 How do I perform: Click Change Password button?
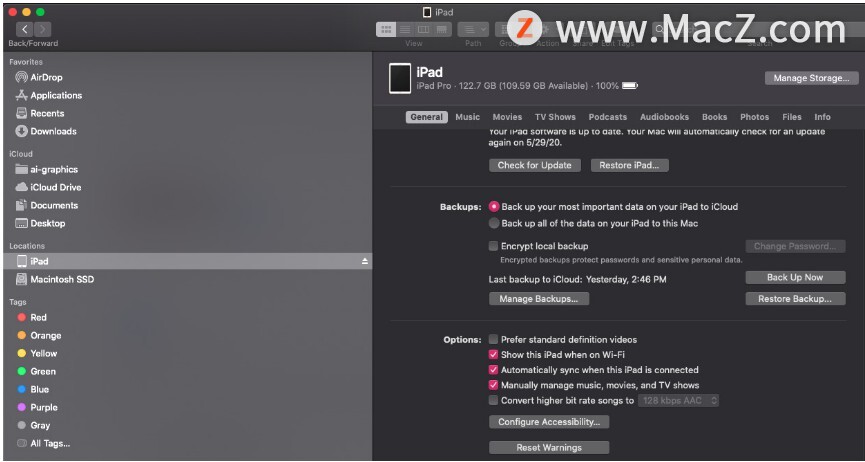pos(795,246)
